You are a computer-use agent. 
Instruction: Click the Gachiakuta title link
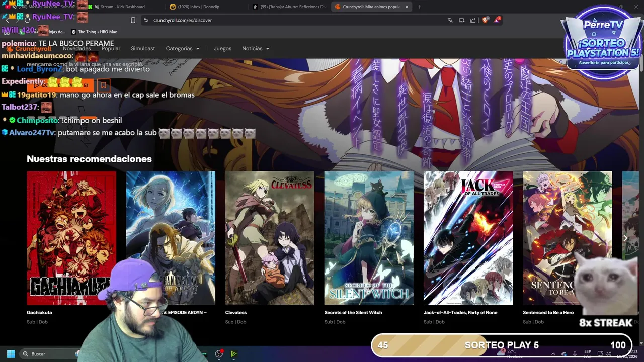pos(39,312)
